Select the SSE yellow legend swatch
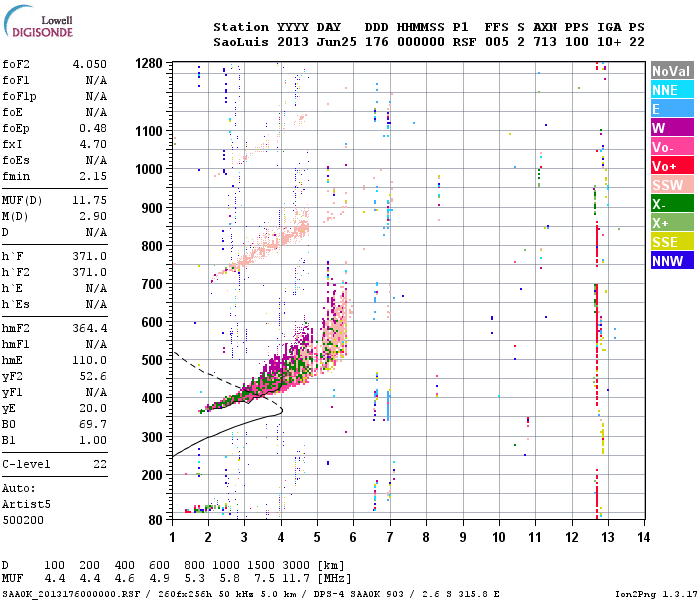The width and height of the screenshot is (700, 600). (672, 242)
